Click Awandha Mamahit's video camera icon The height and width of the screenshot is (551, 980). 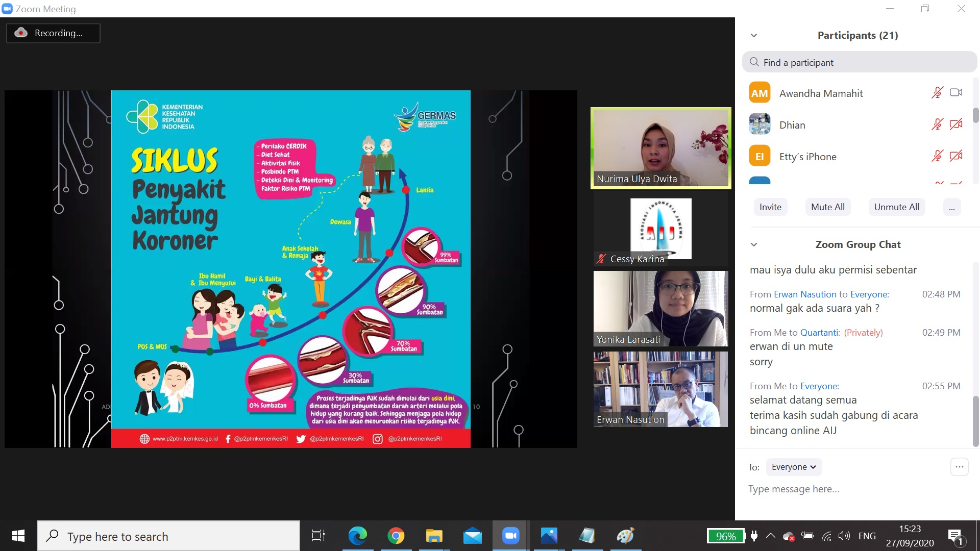(956, 93)
